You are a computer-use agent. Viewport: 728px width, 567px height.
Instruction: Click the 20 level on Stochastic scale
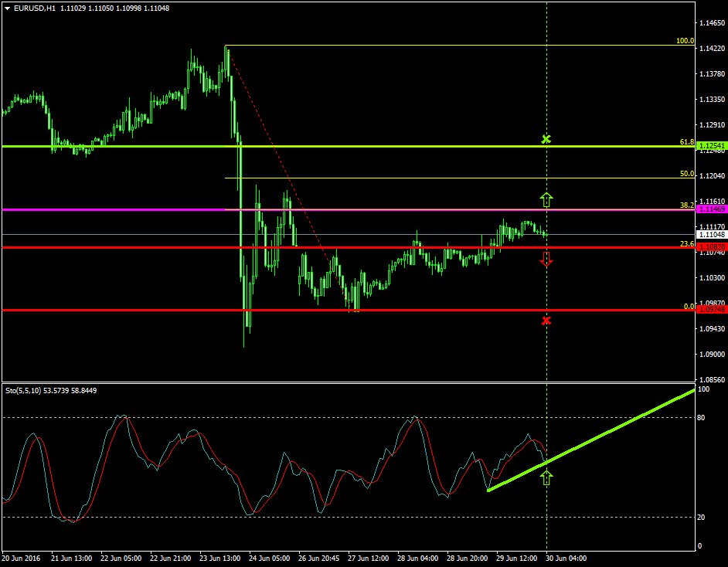click(702, 517)
